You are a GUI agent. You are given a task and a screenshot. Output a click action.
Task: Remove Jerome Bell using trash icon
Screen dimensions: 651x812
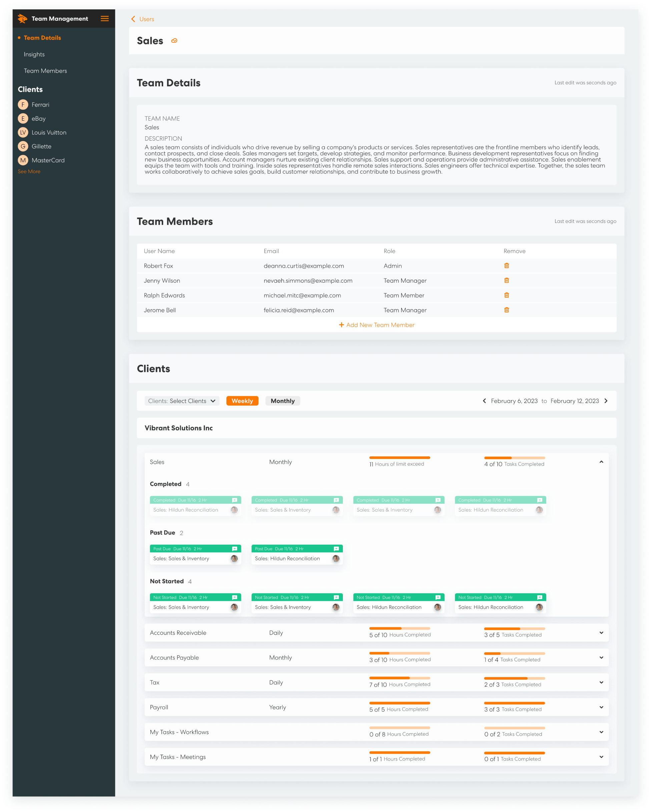507,310
